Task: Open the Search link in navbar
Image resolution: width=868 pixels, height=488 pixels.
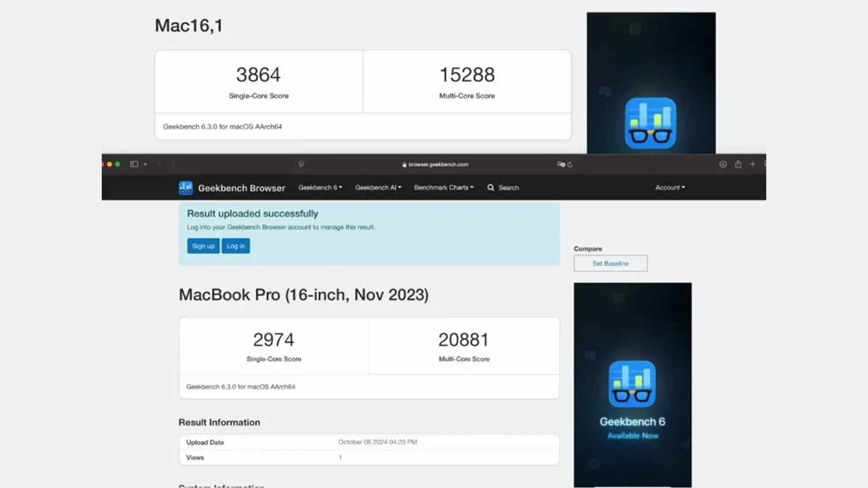Action: coord(509,188)
